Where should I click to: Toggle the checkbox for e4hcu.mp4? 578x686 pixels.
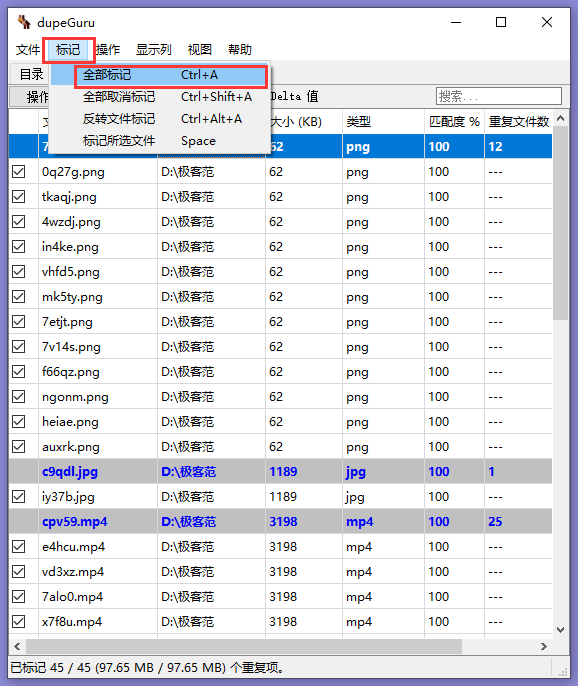click(18, 546)
